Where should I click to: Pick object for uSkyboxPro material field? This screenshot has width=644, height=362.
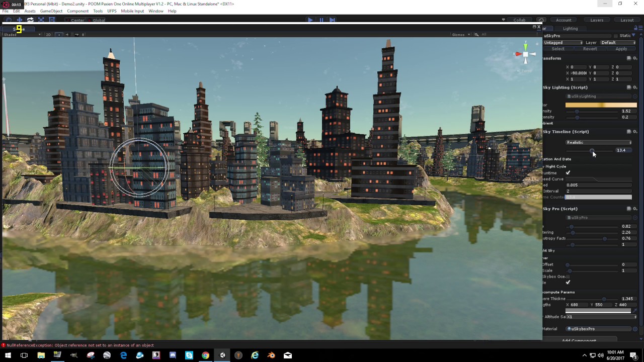point(635,329)
